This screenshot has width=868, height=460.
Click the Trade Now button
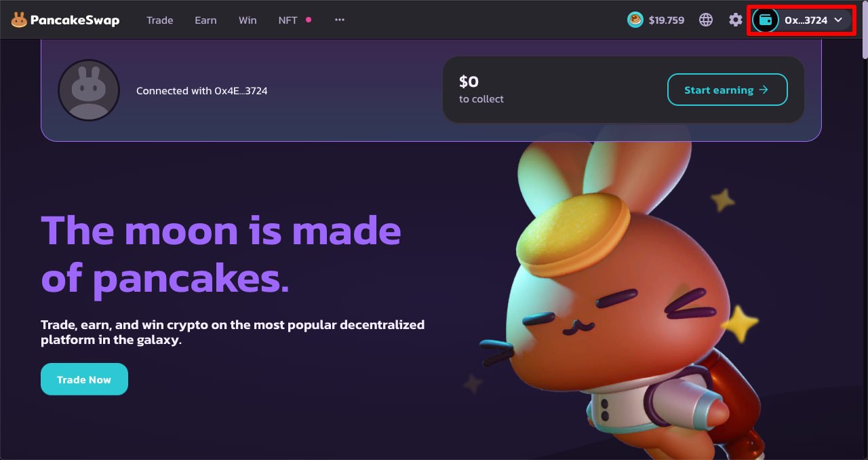tap(84, 379)
